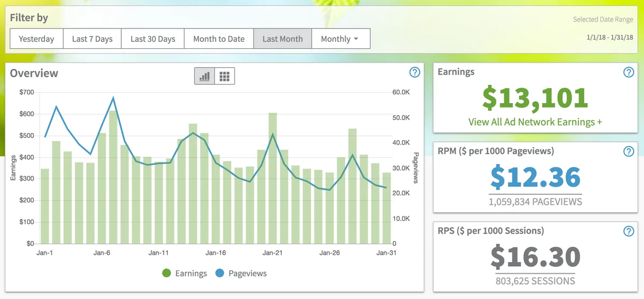Click the blue Pageviews legend dot
Viewport: 644px width, 299px height.
click(x=219, y=273)
